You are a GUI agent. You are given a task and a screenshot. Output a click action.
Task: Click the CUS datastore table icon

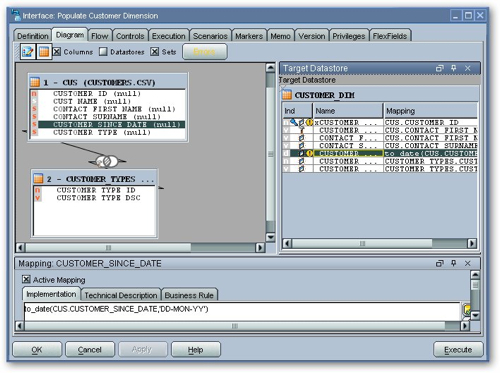click(35, 82)
